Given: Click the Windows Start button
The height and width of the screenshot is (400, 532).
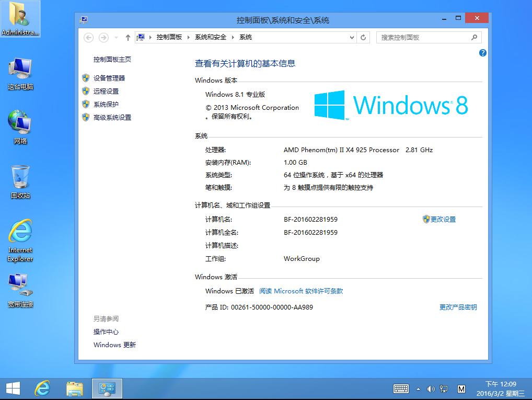Looking at the screenshot, I should pos(13,388).
